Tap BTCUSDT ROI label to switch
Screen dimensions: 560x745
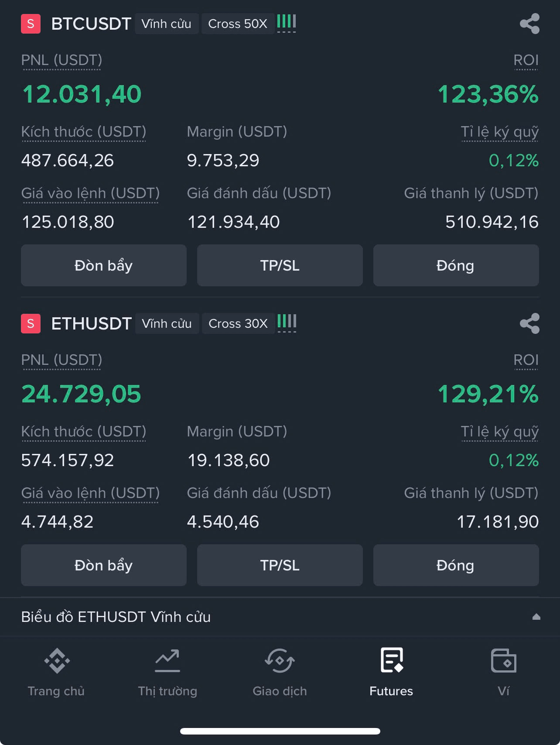point(526,60)
